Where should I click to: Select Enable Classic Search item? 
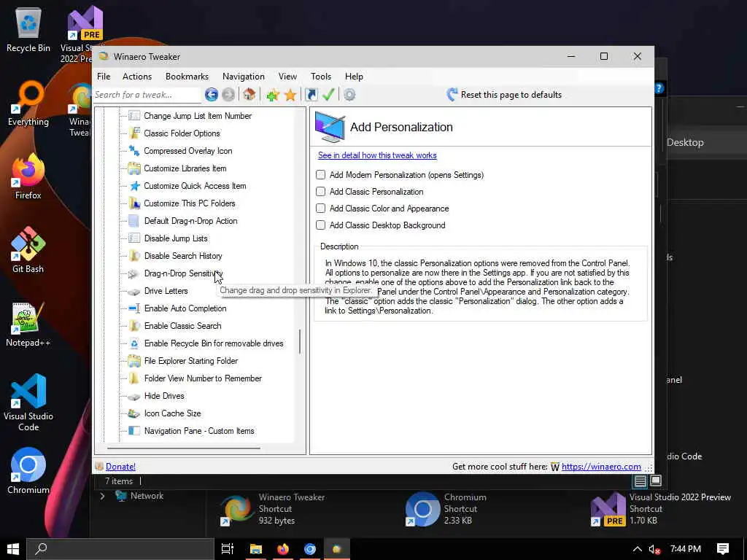[182, 326]
